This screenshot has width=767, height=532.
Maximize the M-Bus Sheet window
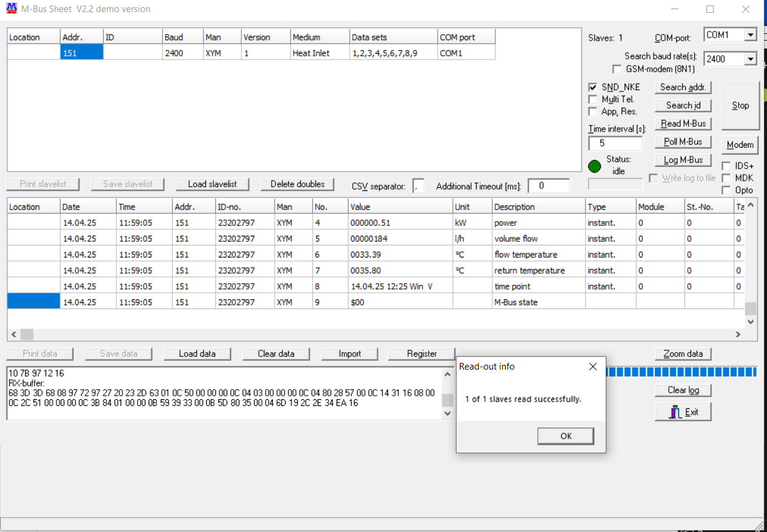tap(710, 9)
